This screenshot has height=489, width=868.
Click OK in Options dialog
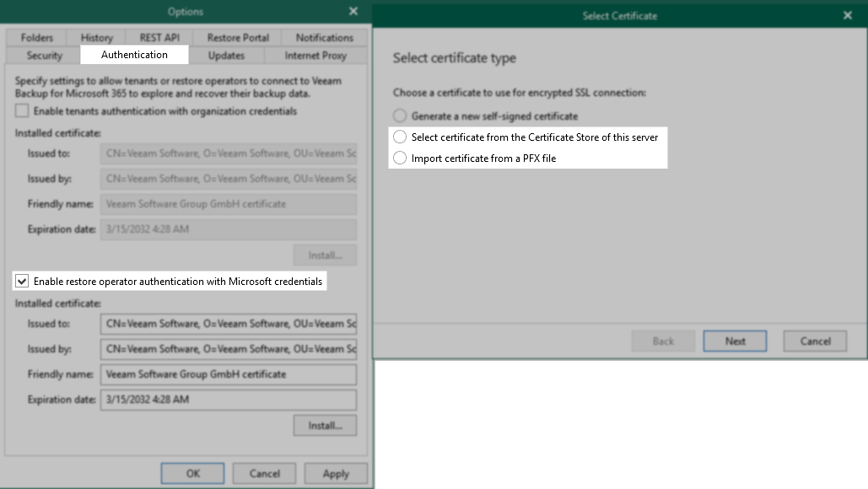tap(192, 474)
